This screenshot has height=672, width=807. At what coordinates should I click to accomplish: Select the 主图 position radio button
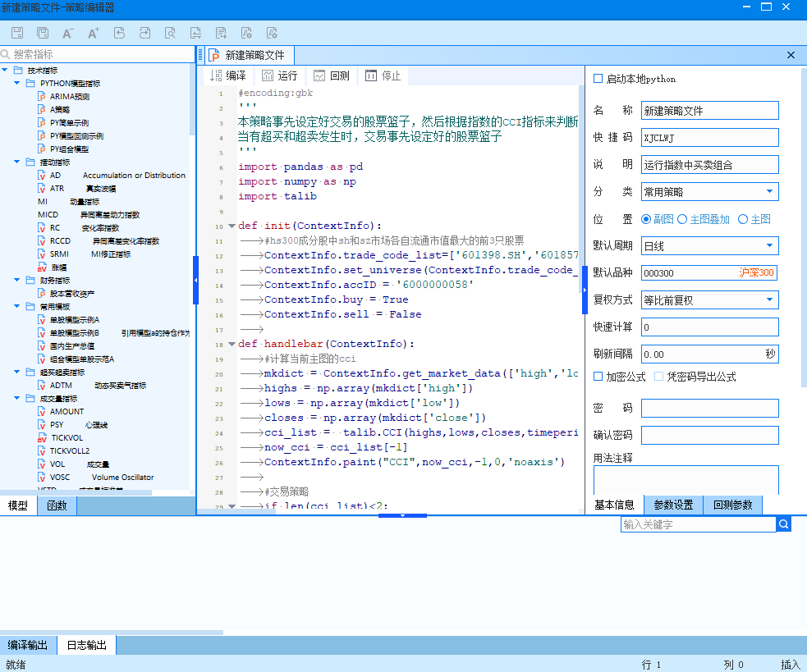coord(743,219)
